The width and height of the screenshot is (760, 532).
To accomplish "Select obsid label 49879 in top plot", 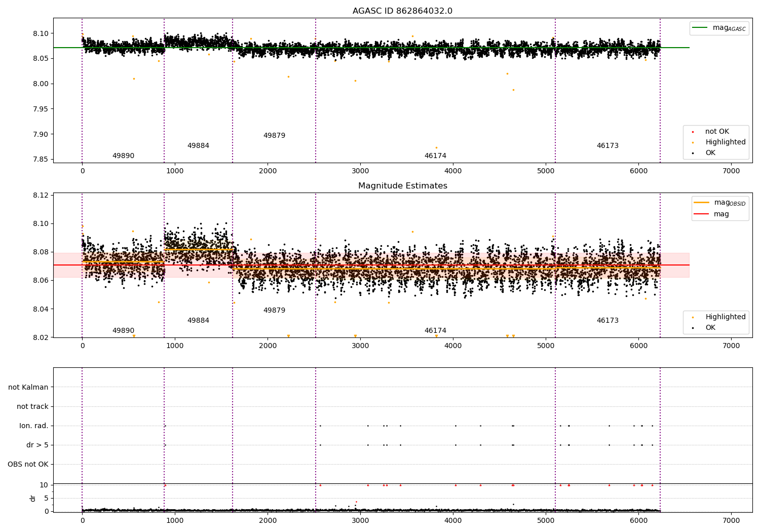I will (x=274, y=136).
